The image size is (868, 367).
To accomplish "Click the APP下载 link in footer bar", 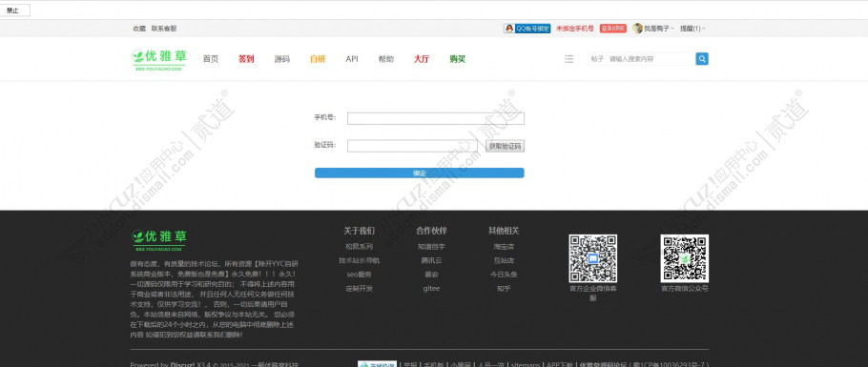I will click(560, 364).
